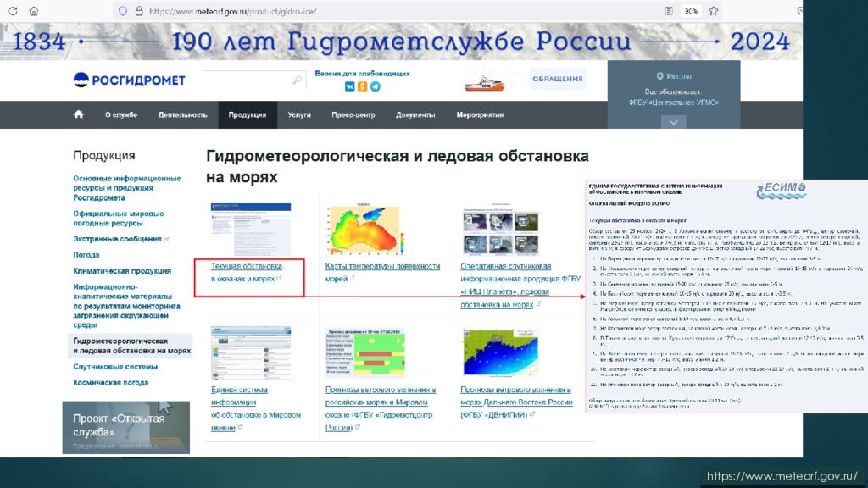This screenshot has height=488, width=868.
Task: Click thumbnail above Текущая обстановка link
Action: point(251,230)
